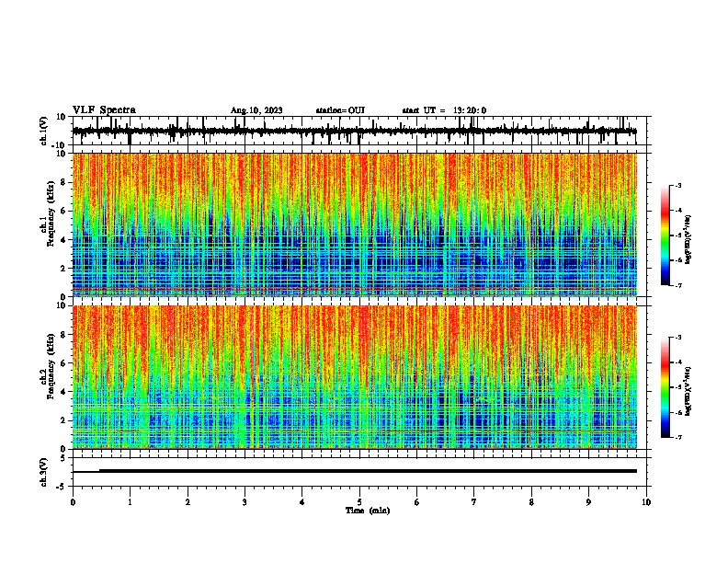Click the time axis tick label '5'

[359, 502]
